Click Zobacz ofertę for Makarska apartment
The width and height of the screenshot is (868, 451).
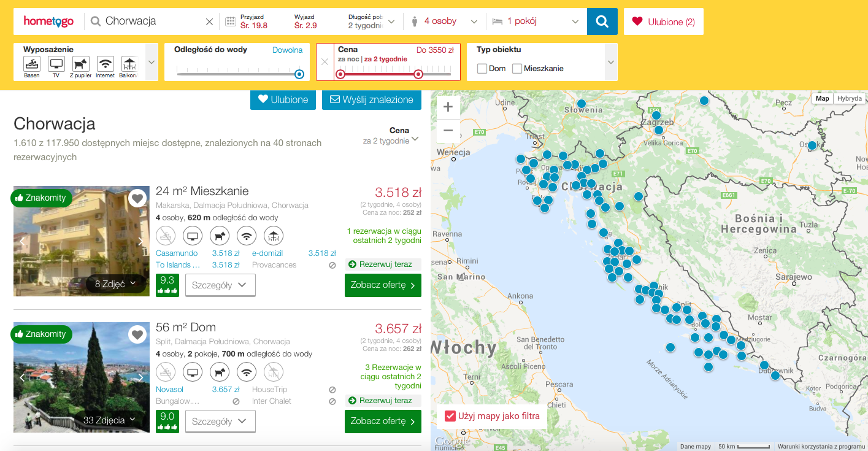coord(383,285)
